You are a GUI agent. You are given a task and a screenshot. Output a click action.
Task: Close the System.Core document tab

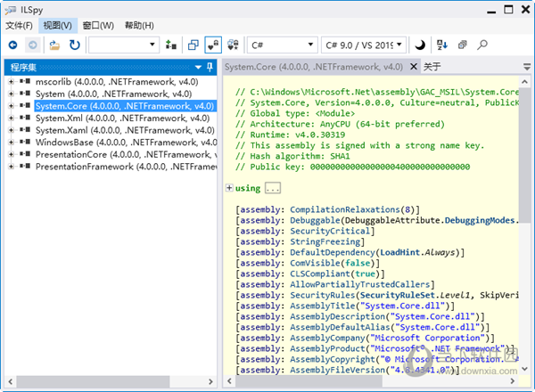pyautogui.click(x=414, y=67)
